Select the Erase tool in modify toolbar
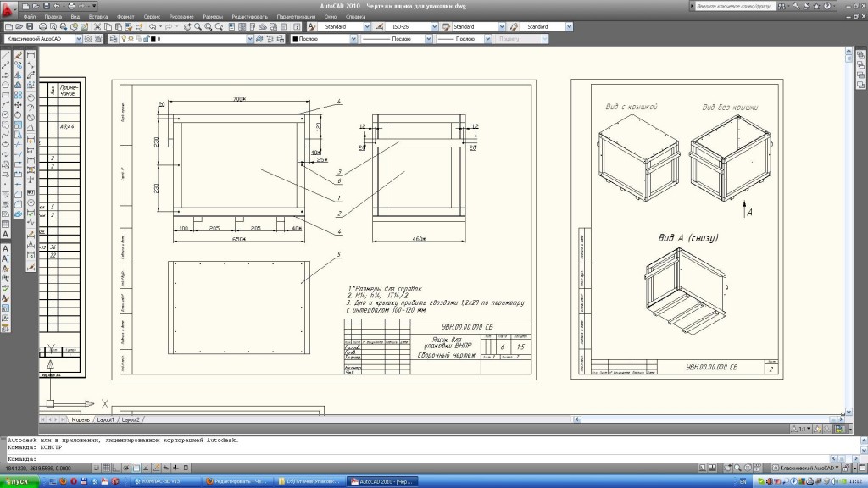868x488 pixels. coord(19,55)
